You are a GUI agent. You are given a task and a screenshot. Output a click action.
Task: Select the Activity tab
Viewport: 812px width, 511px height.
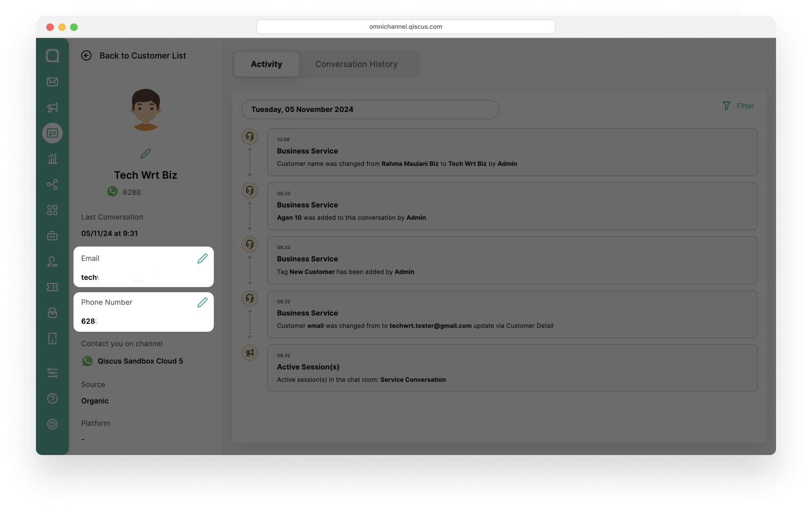click(266, 64)
